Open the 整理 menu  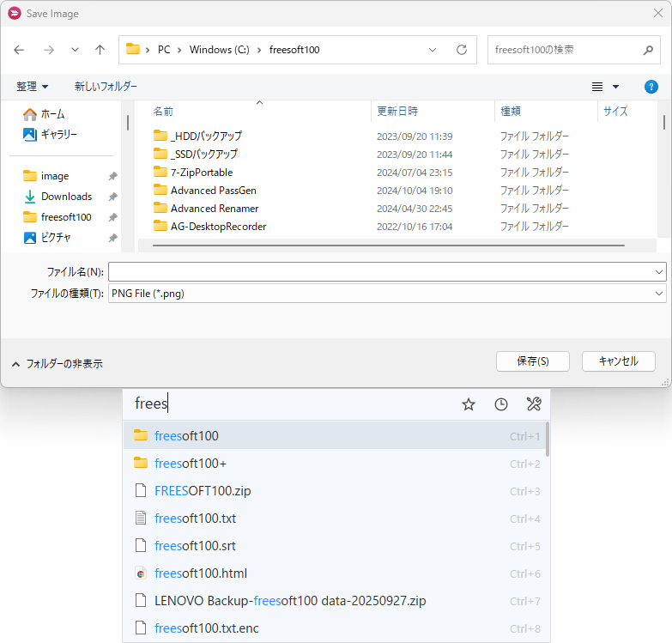click(32, 87)
